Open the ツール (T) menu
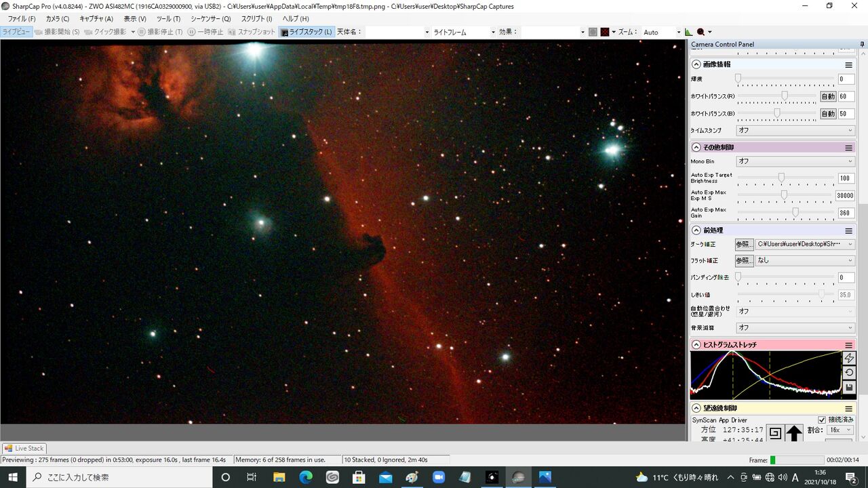868x488 pixels. (x=168, y=19)
